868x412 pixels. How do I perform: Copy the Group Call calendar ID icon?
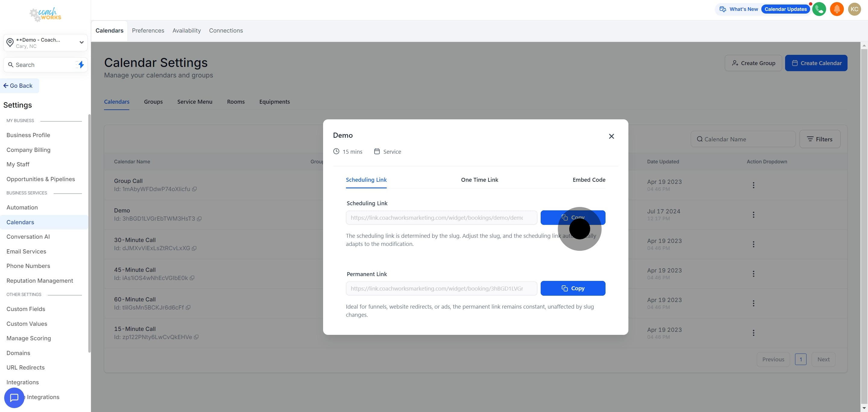click(194, 189)
